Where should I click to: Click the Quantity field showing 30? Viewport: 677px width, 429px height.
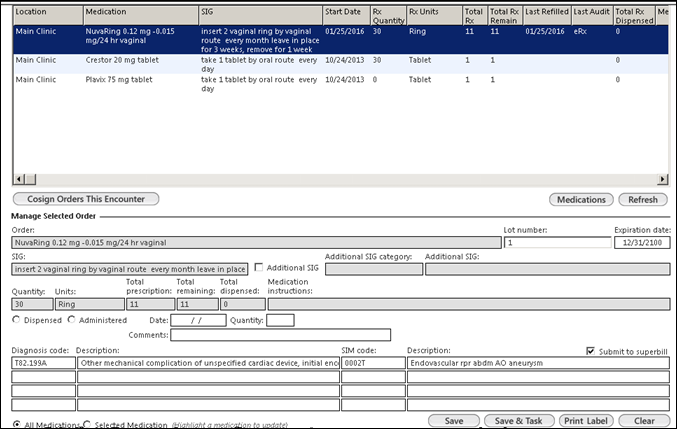pos(32,304)
